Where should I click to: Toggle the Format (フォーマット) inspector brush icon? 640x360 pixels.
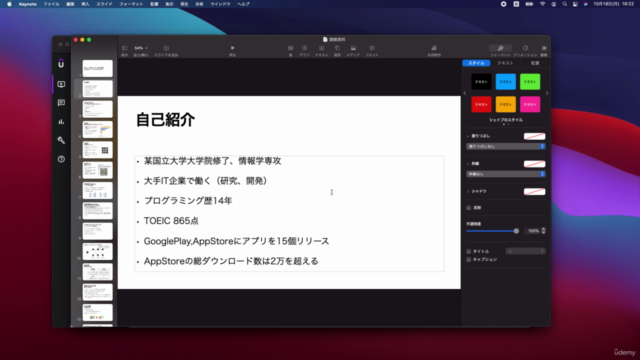click(x=500, y=48)
